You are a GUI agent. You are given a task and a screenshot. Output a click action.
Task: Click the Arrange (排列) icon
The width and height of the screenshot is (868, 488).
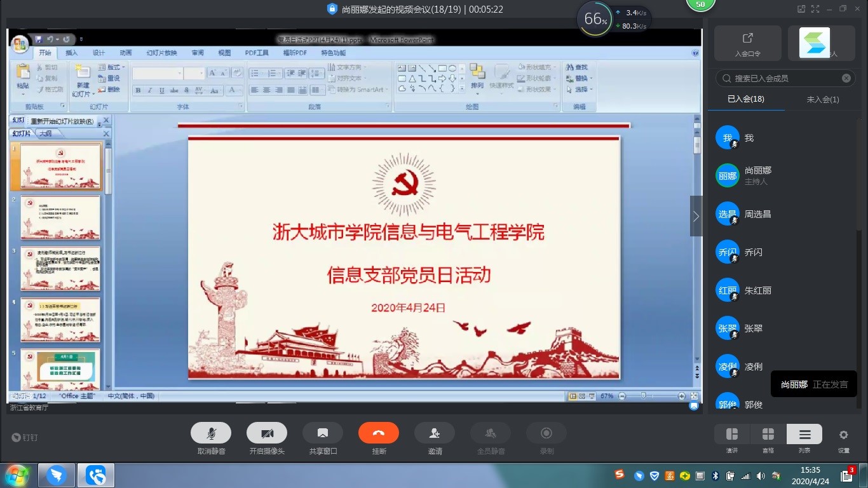point(477,72)
